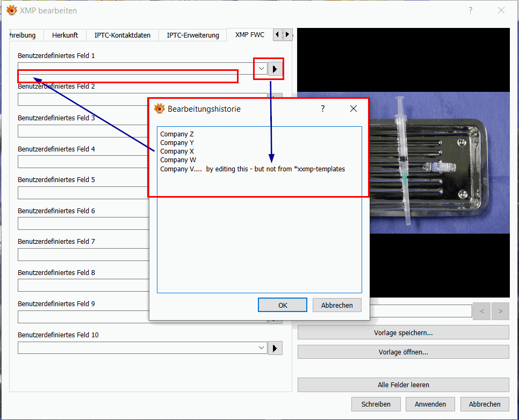Select 'Company W' in history list

(178, 160)
